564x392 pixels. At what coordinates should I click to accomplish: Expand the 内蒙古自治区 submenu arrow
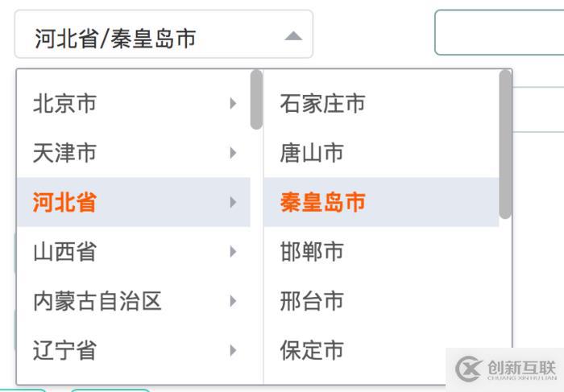click(233, 301)
